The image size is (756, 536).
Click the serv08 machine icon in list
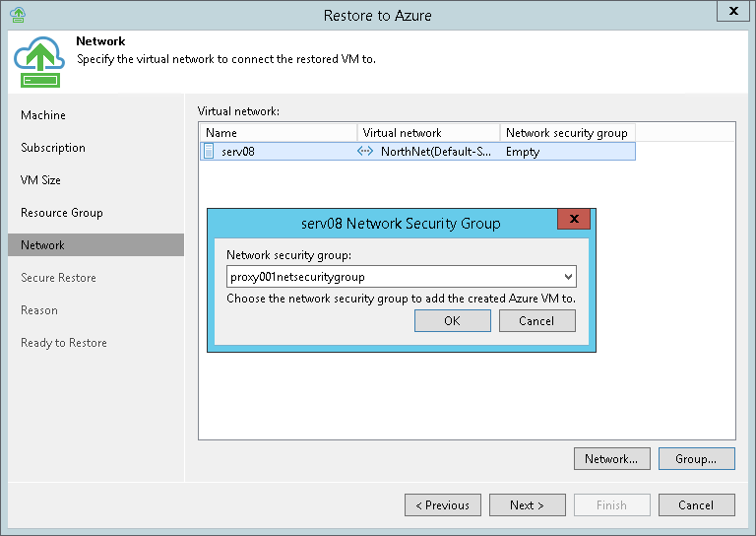pyautogui.click(x=209, y=151)
